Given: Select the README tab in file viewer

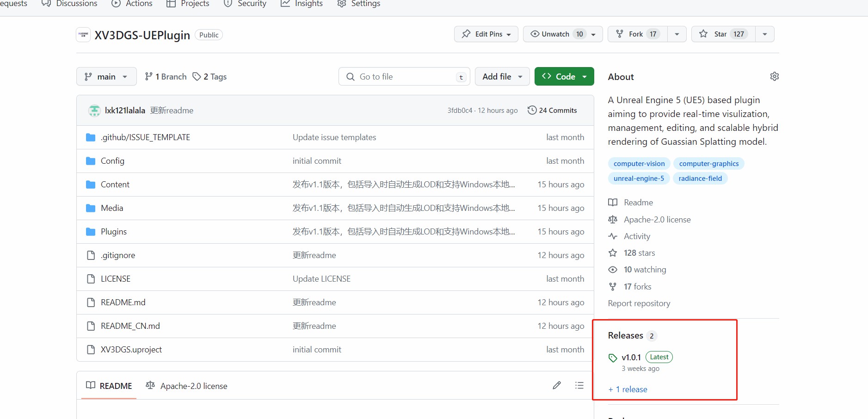Looking at the screenshot, I should [109, 386].
